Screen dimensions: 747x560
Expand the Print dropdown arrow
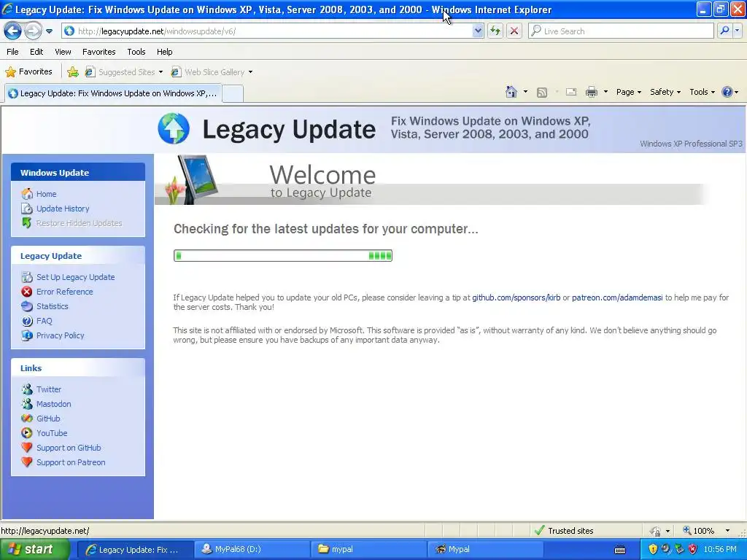(605, 92)
